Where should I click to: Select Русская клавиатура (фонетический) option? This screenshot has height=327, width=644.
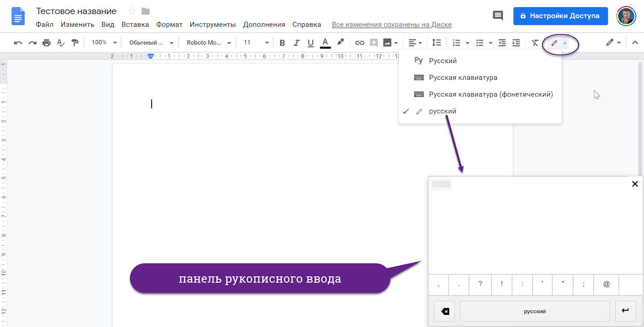(x=480, y=94)
